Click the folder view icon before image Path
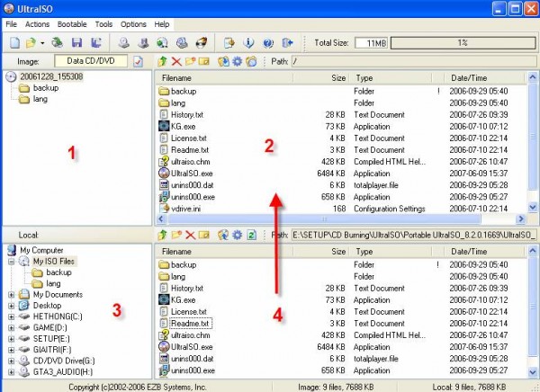Screen dimensions: 540x392 251,62
